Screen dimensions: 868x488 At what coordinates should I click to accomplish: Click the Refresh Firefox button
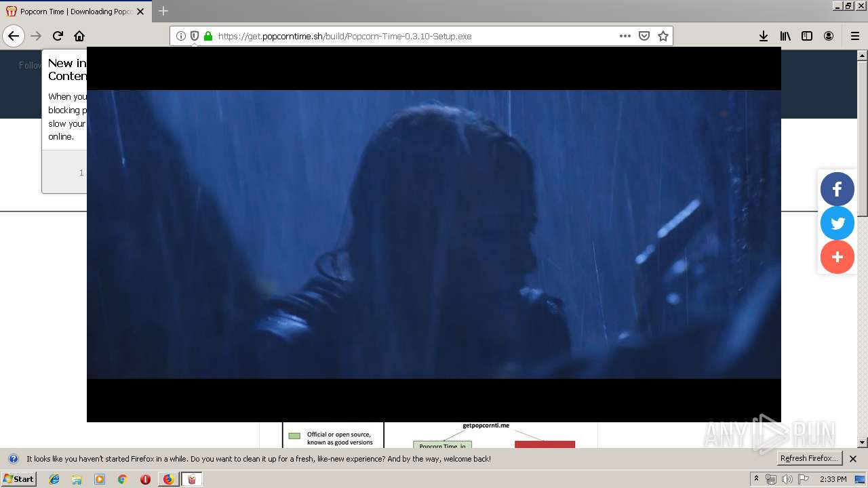coord(810,458)
